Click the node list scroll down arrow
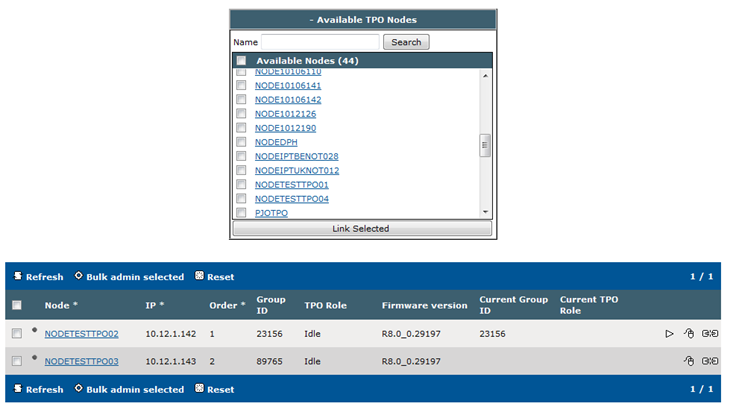 click(x=485, y=212)
